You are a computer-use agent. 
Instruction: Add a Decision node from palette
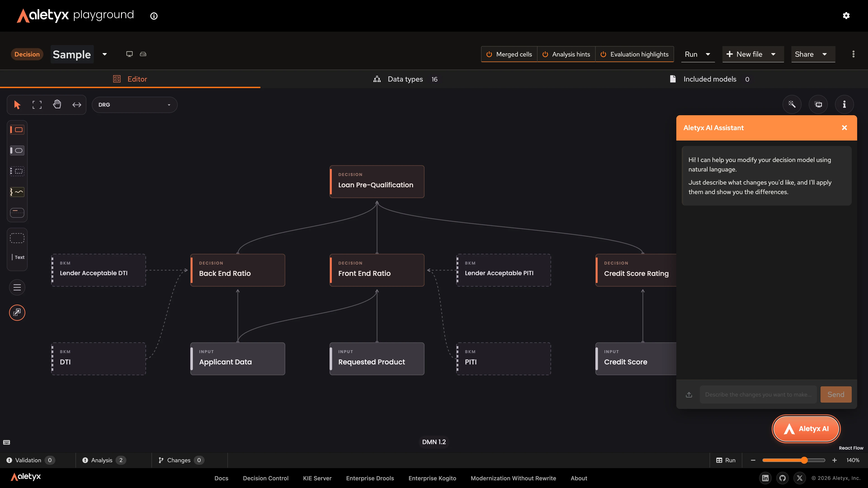(17, 130)
